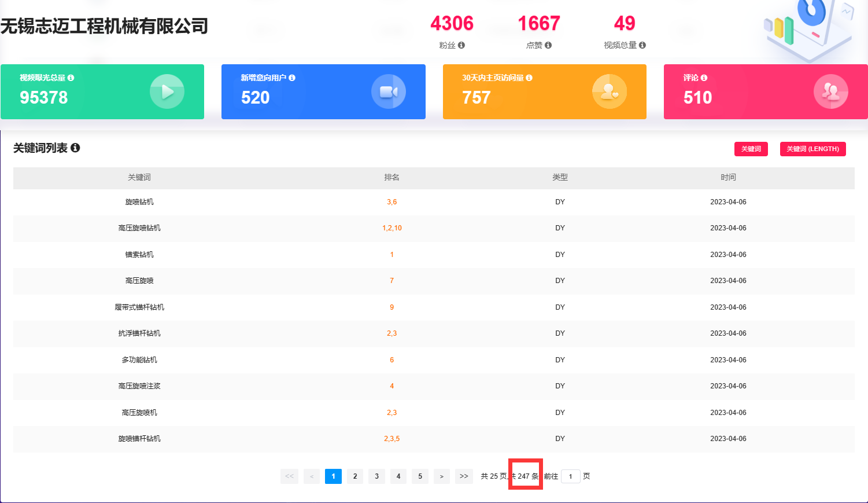Click the 视频曝光总量 value 95378
Viewport: 868px width, 503px height.
point(44,98)
